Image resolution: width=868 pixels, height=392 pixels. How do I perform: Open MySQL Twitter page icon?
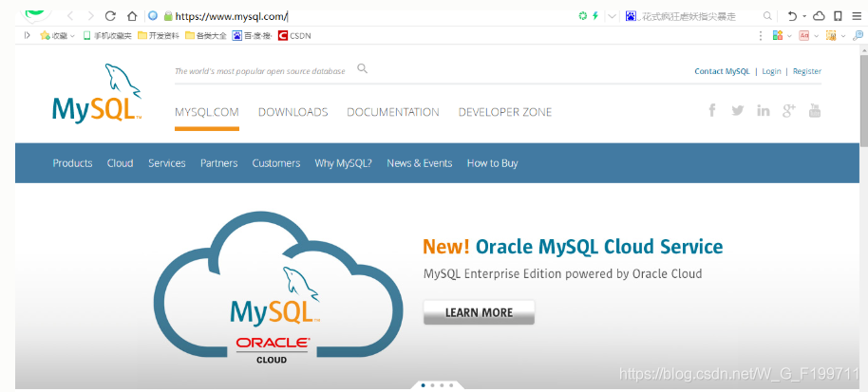click(737, 111)
